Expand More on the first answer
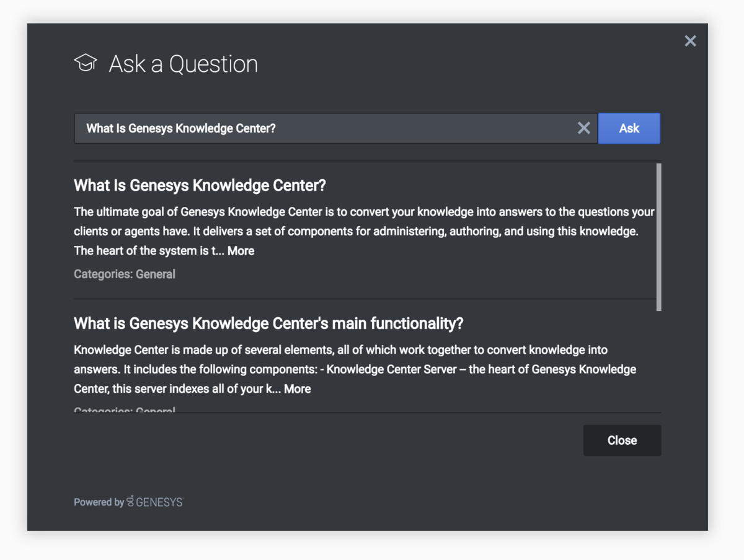Screen dimensions: 744x560 coord(241,251)
